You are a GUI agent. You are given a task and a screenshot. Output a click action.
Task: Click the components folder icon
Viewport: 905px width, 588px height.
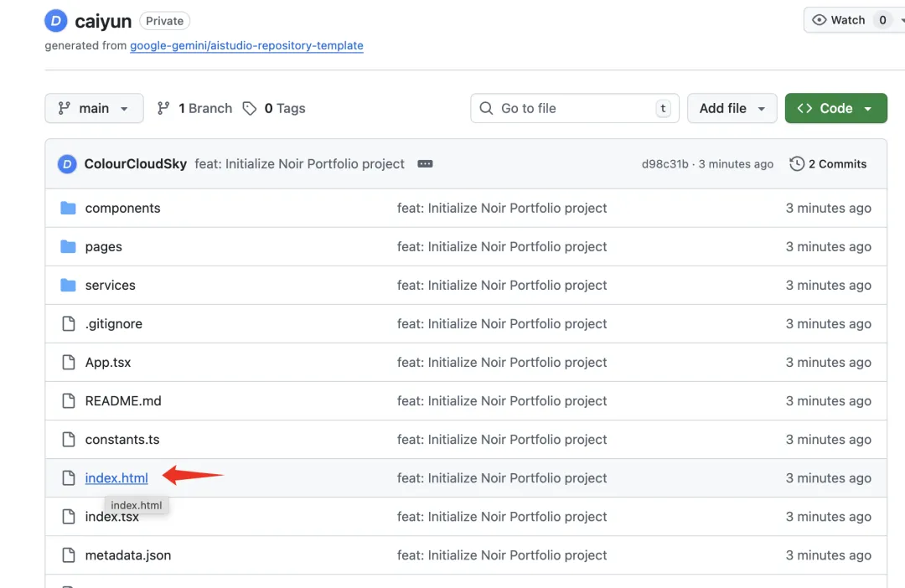coord(69,209)
